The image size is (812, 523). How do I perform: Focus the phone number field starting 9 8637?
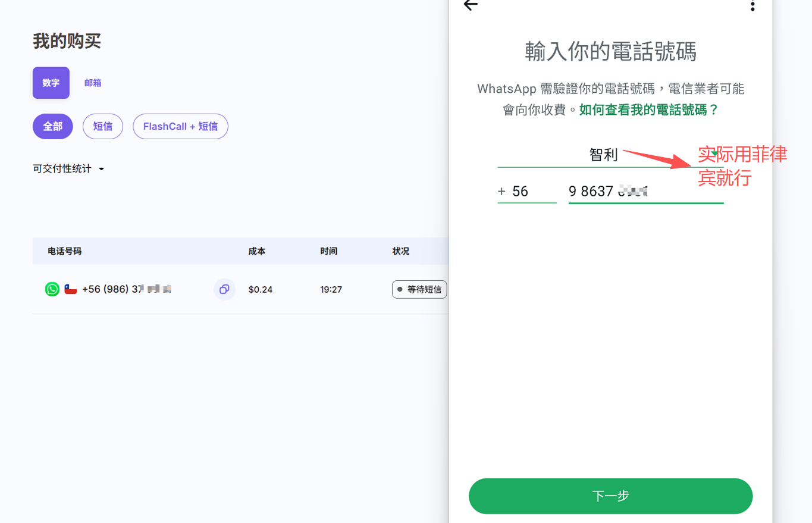(646, 192)
